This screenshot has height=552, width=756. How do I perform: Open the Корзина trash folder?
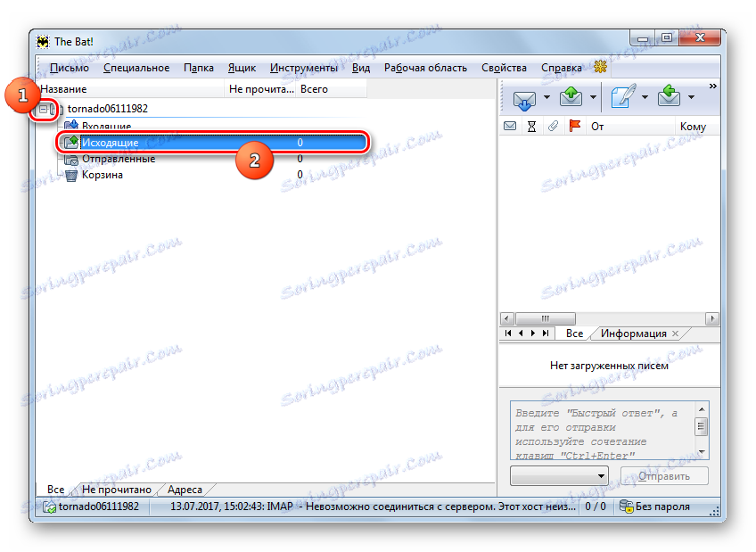[103, 175]
